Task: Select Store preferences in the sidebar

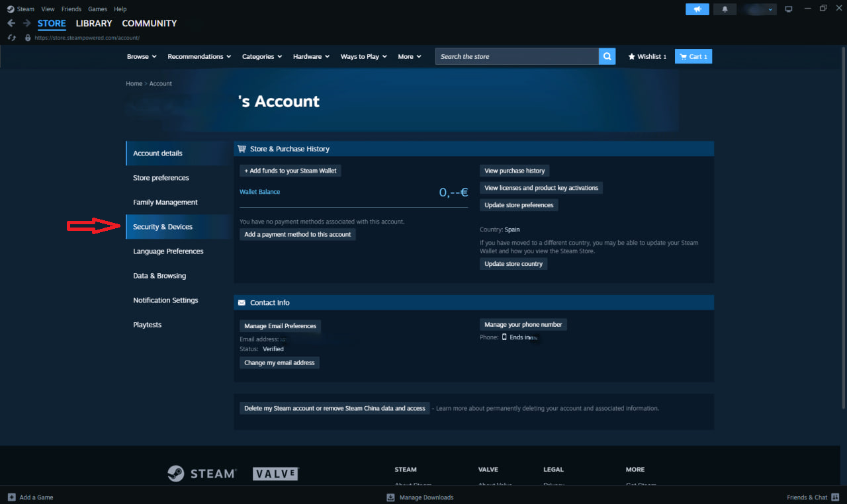Action: coord(178,178)
